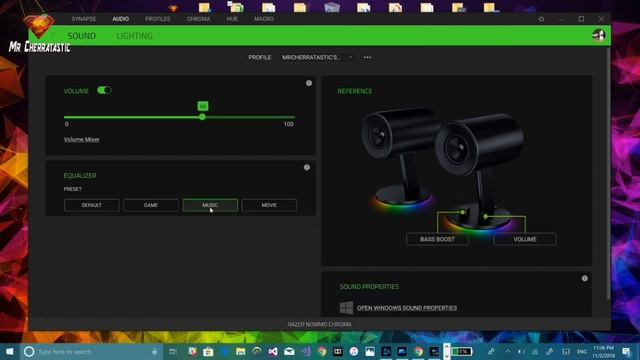640x360 pixels.
Task: Click the BASS BOOST reference label
Action: pos(437,239)
